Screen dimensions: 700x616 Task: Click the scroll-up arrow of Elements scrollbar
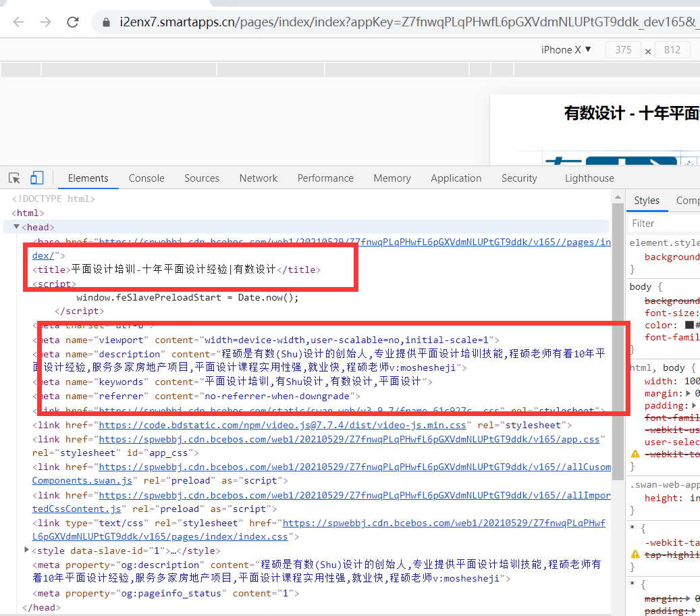(618, 197)
